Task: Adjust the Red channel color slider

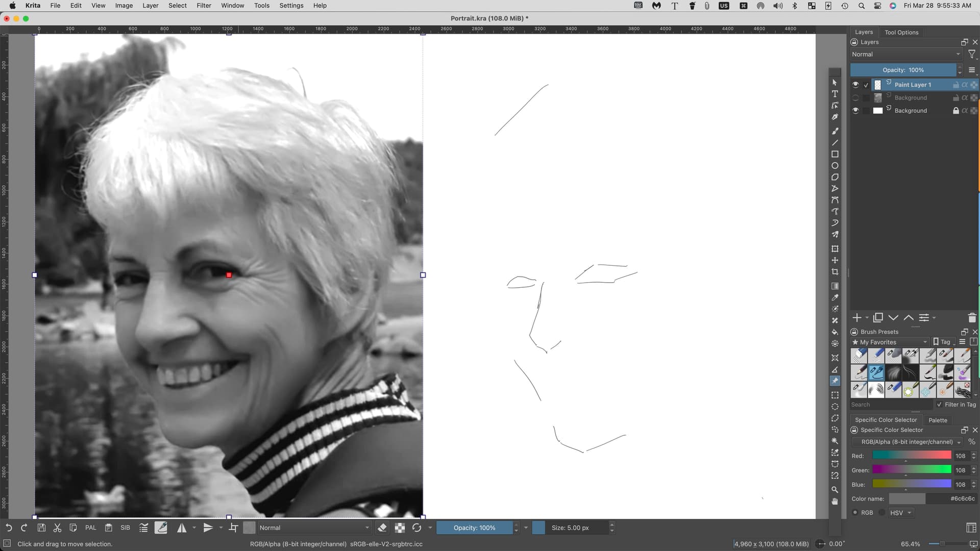Action: click(x=912, y=456)
